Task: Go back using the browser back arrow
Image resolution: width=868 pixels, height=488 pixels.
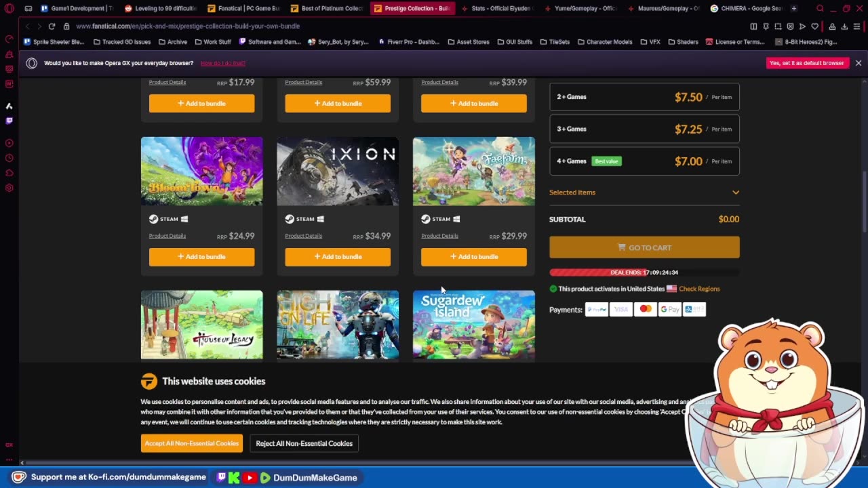Action: tap(27, 26)
